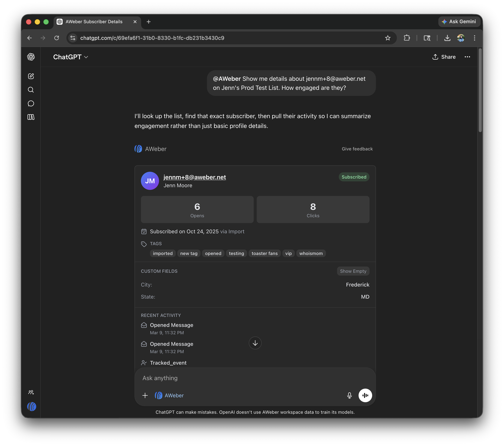Toggle Show Empty in Custom Fields

[x=353, y=271]
